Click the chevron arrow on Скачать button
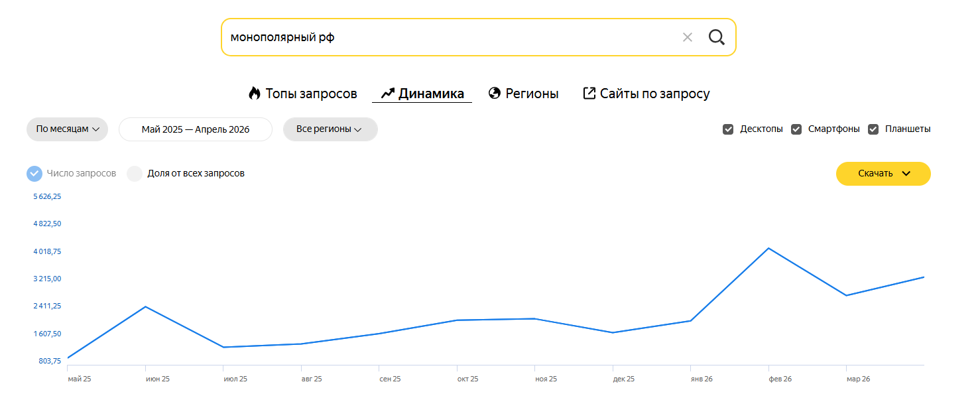980x394 pixels. pyautogui.click(x=906, y=174)
